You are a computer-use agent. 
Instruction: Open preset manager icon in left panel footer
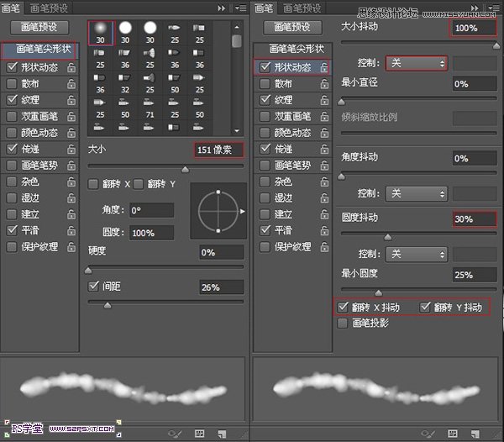(x=200, y=434)
